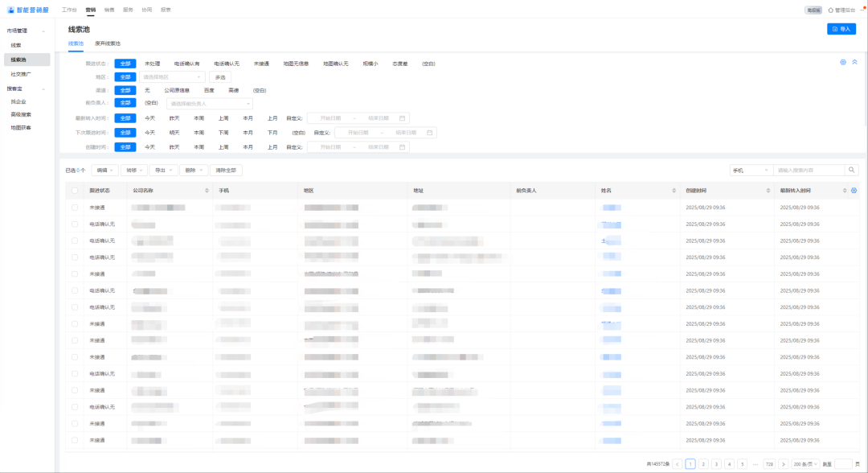Toggle the select-all header checkbox
This screenshot has height=473, width=868.
coord(75,191)
